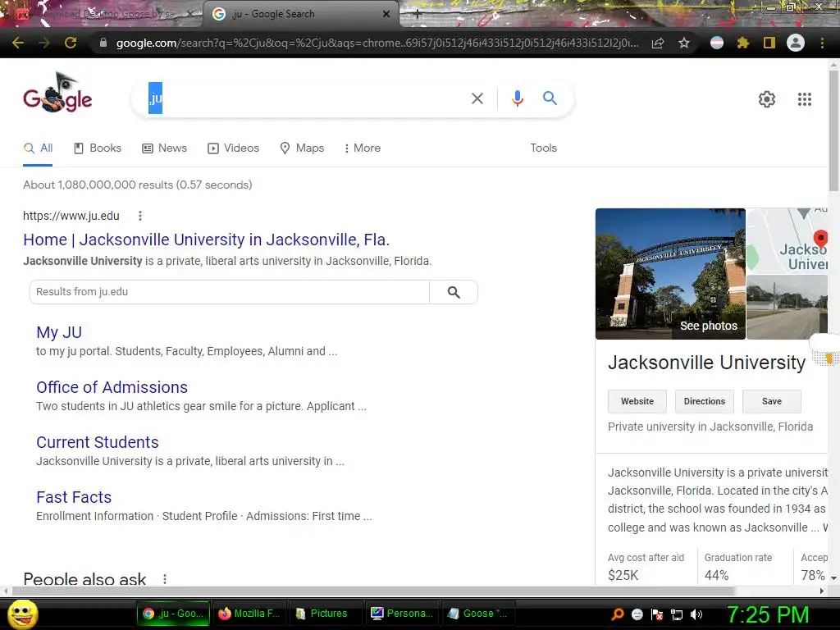Select the All results tab
The width and height of the screenshot is (840, 630).
tap(38, 148)
